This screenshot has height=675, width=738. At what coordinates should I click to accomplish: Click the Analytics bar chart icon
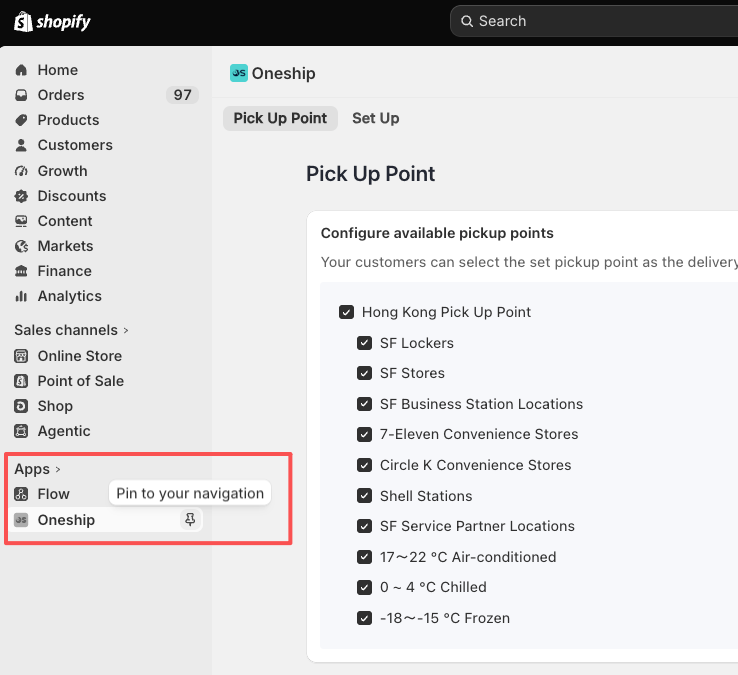pos(21,296)
